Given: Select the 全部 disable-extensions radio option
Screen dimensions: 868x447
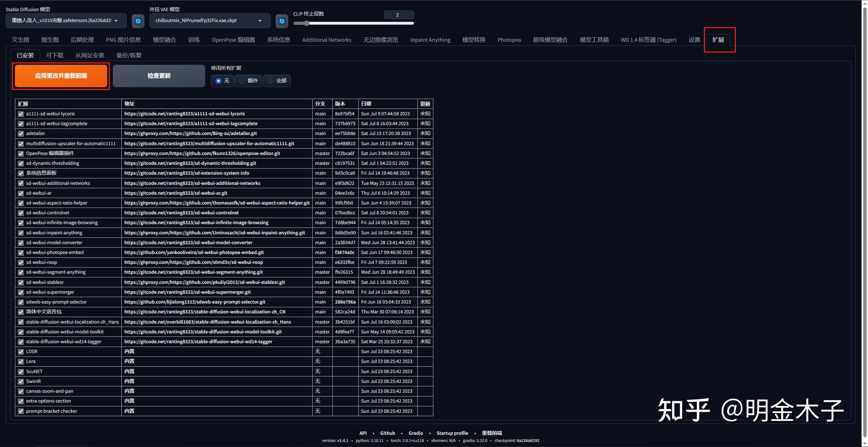Looking at the screenshot, I should tap(271, 81).
